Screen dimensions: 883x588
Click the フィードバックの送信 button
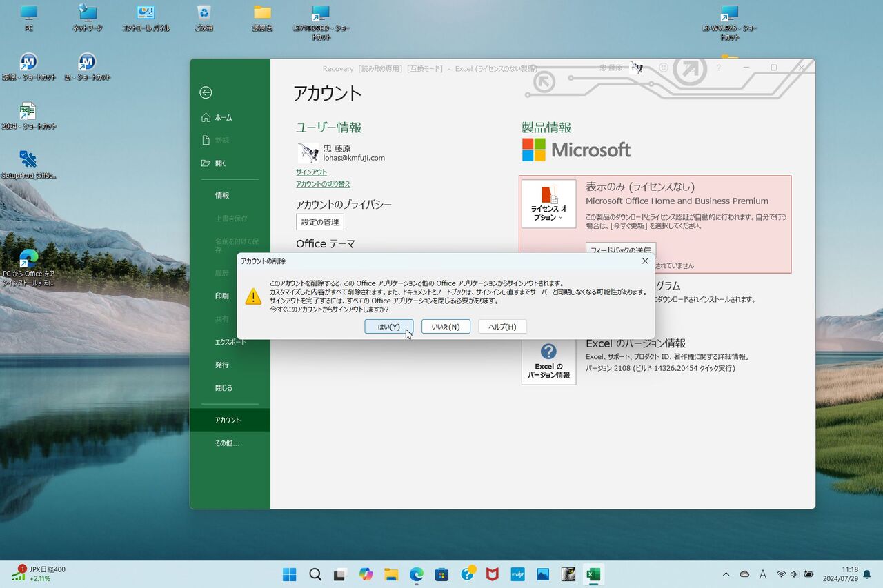tap(621, 249)
